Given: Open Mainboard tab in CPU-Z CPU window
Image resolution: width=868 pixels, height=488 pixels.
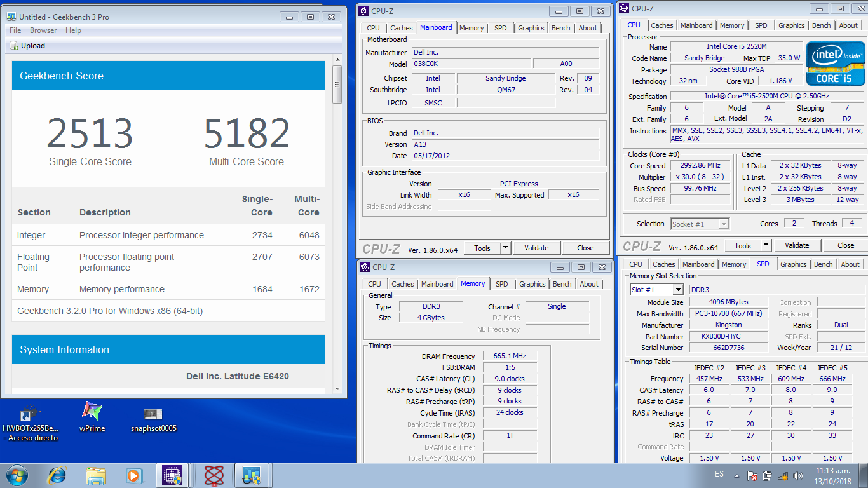Looking at the screenshot, I should pos(696,25).
